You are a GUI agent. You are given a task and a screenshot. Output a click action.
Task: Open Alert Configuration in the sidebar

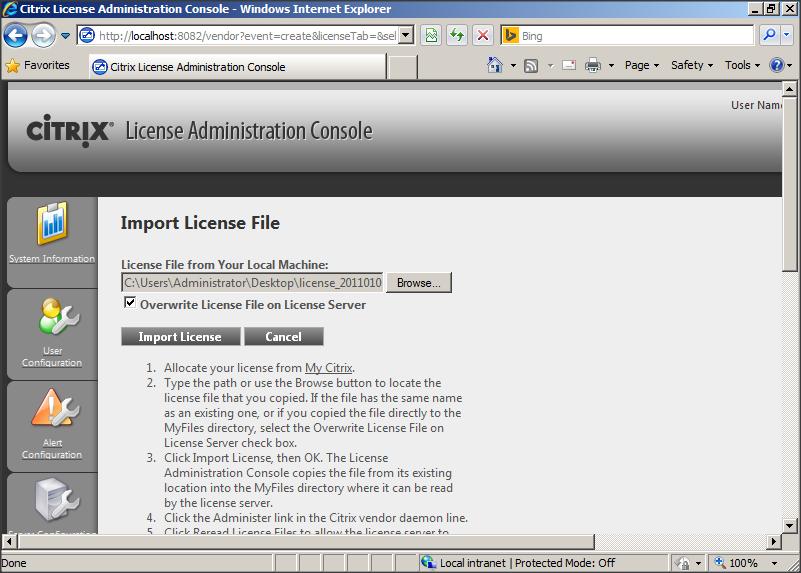tap(52, 425)
